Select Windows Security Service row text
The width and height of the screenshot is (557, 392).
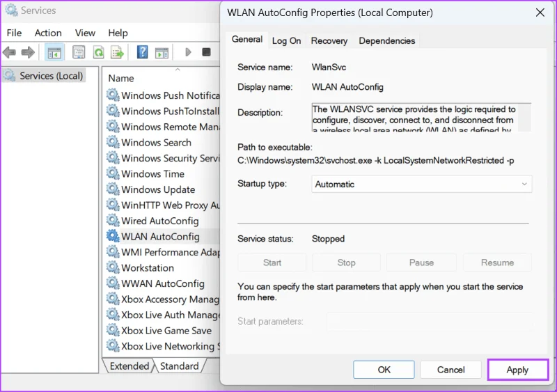[171, 158]
